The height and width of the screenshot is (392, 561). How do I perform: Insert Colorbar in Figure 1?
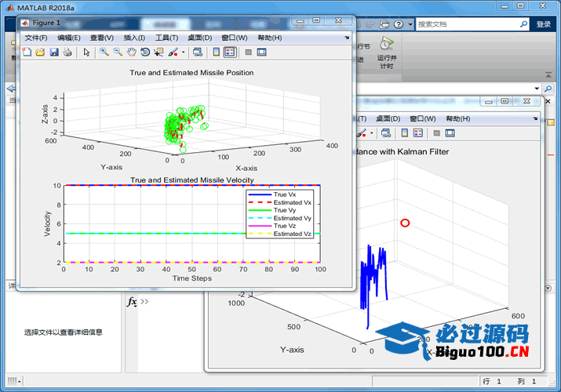216,53
